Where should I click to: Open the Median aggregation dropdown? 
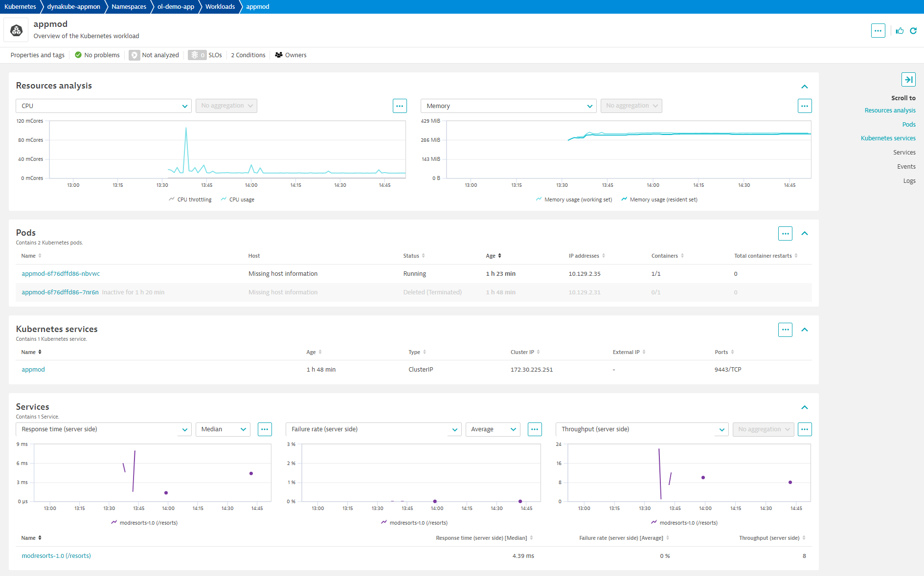pyautogui.click(x=223, y=429)
